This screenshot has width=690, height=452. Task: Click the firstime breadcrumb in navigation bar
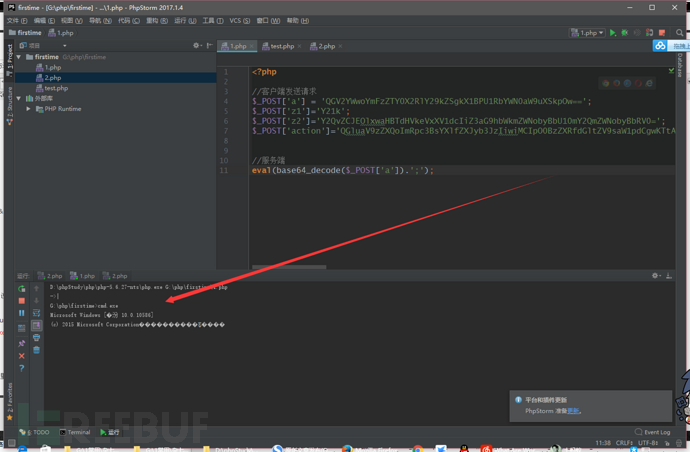pyautogui.click(x=25, y=33)
